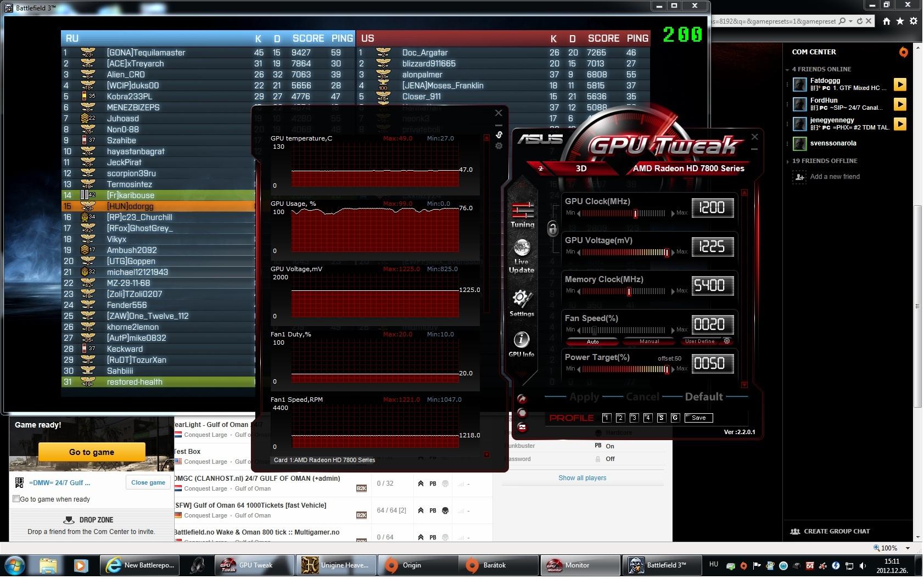Screen dimensions: 924x579
Task: Click Show all players link
Action: [583, 478]
